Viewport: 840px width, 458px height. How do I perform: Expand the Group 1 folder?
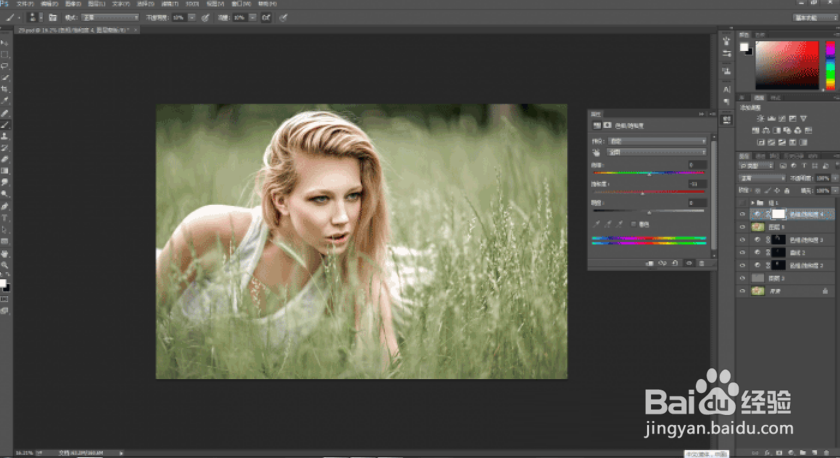(752, 202)
